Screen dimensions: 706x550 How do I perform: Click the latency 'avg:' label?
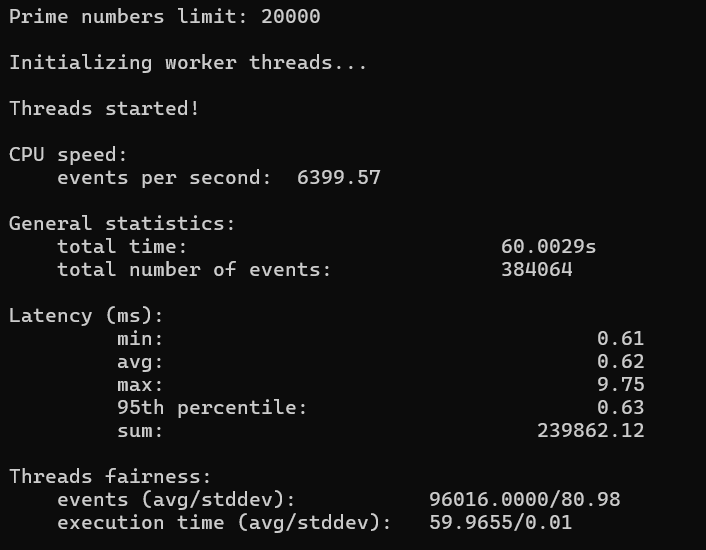pyautogui.click(x=140, y=363)
